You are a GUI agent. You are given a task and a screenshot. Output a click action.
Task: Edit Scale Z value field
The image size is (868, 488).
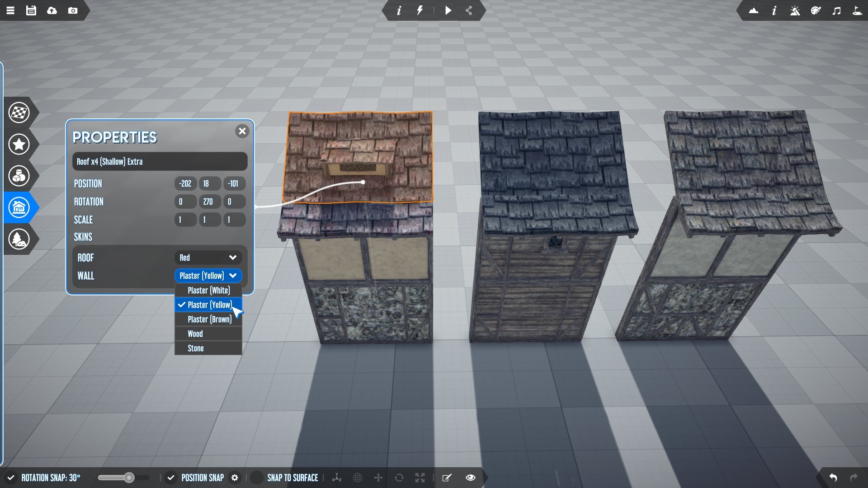click(x=234, y=220)
